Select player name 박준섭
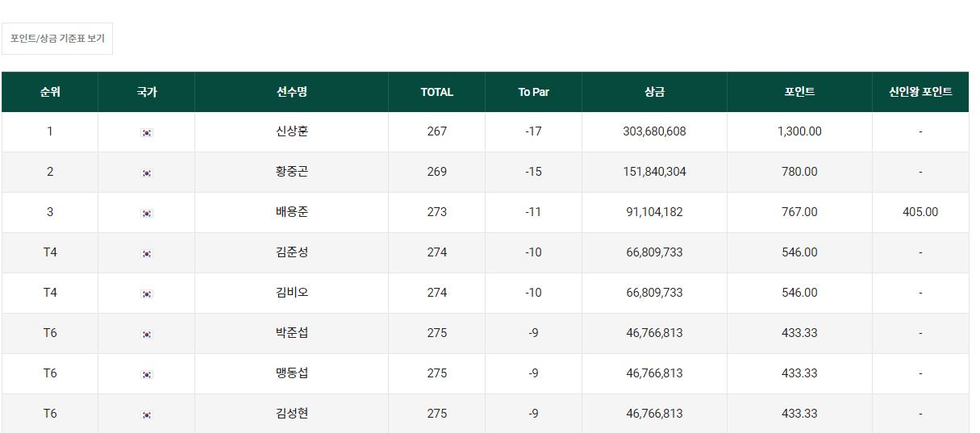980x433 pixels. click(x=292, y=333)
